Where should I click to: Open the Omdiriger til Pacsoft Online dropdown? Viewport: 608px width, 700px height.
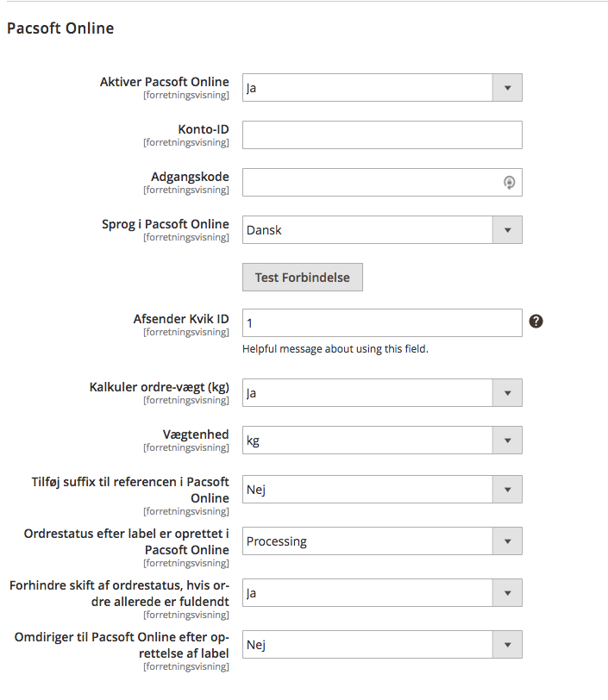click(382, 644)
